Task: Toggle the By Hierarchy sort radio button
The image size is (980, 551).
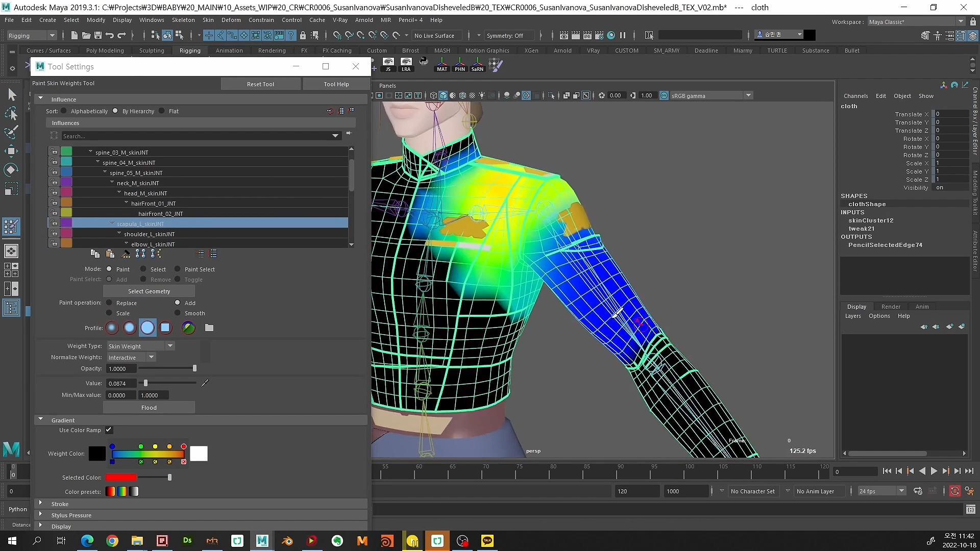Action: (114, 111)
